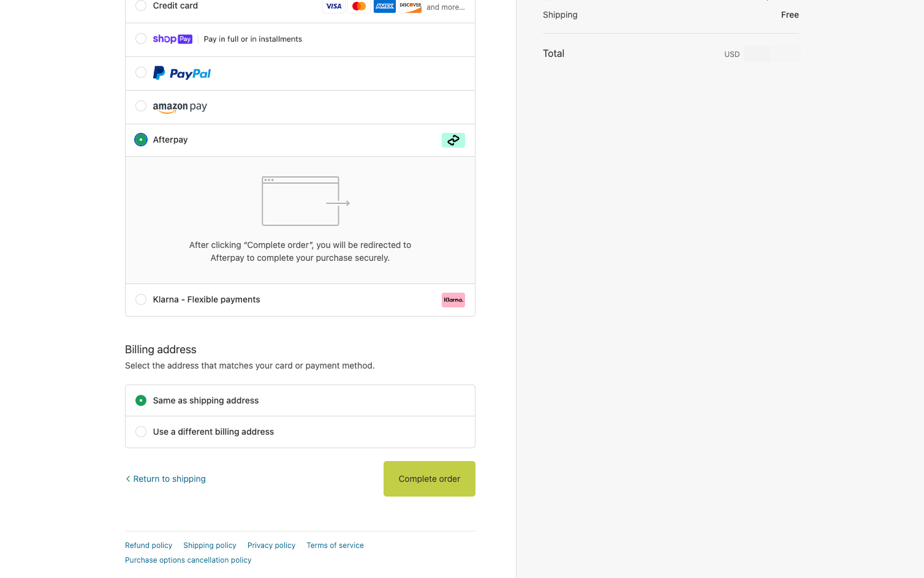
Task: Open the Terms of service link
Action: (335, 546)
